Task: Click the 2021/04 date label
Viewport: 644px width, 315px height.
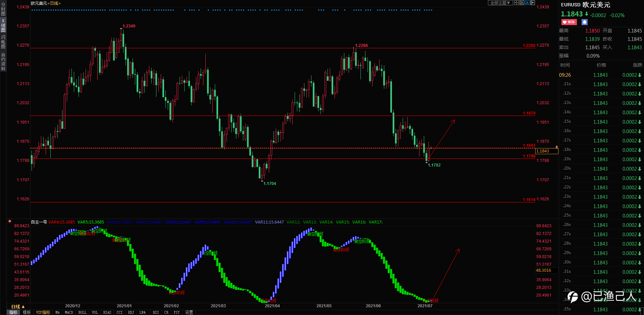Action: click(x=272, y=306)
